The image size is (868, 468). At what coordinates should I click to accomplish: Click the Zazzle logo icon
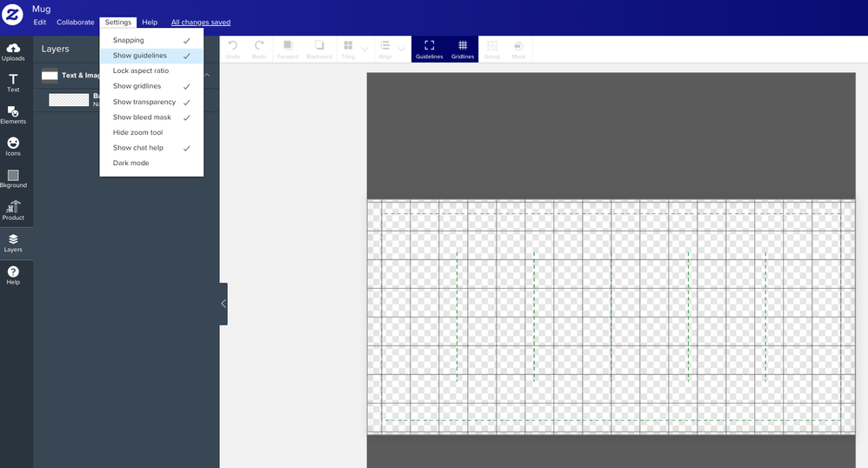pyautogui.click(x=12, y=15)
